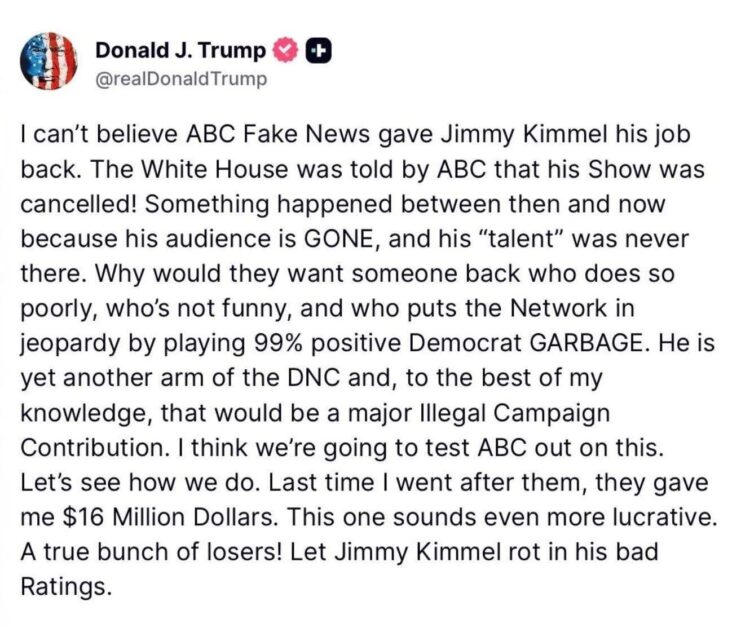Click the red verified checkmark badge

click(x=286, y=51)
